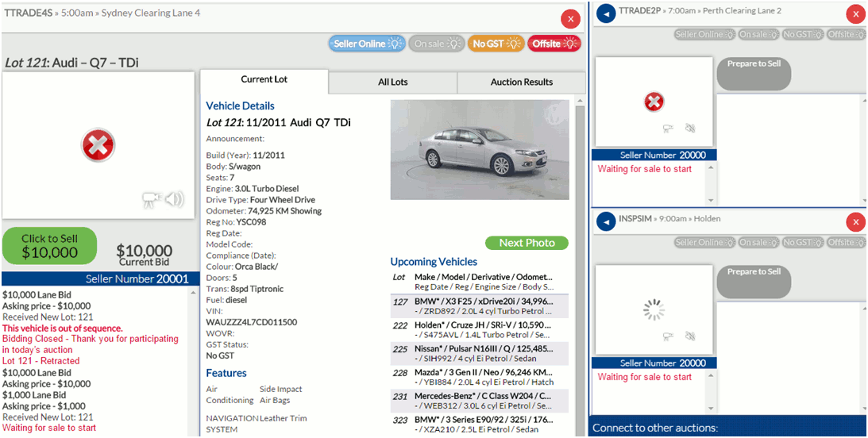Click the blue back arrow beside TTRADE2P
The width and height of the screenshot is (868, 438).
coord(606,14)
